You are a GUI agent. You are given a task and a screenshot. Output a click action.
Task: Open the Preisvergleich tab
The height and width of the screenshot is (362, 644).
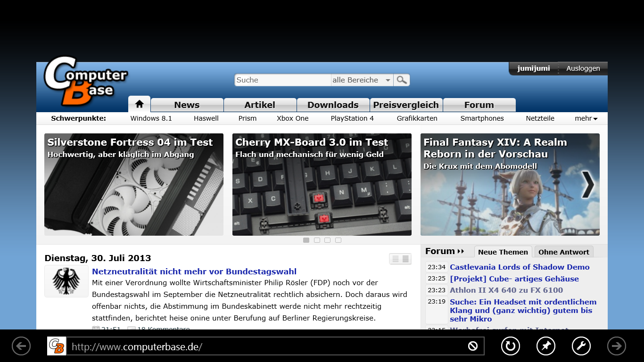point(406,105)
